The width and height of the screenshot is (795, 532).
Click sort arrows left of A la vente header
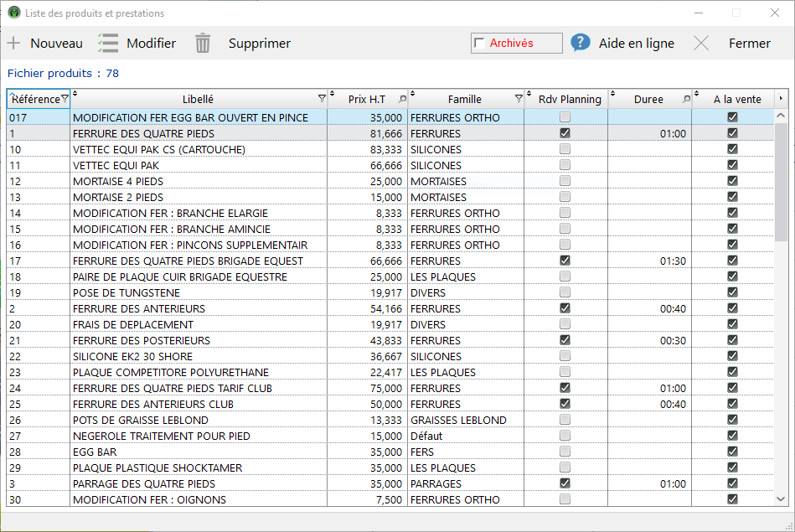(x=697, y=93)
